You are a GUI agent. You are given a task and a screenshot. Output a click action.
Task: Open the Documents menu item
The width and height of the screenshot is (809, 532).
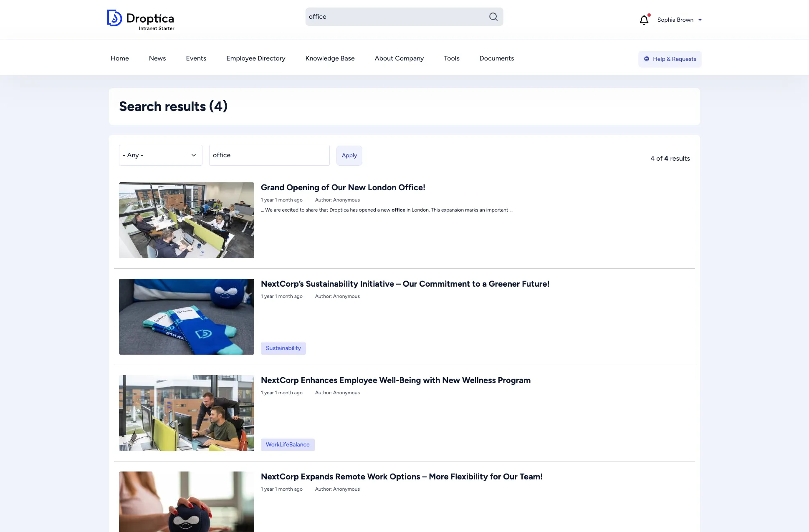497,58
